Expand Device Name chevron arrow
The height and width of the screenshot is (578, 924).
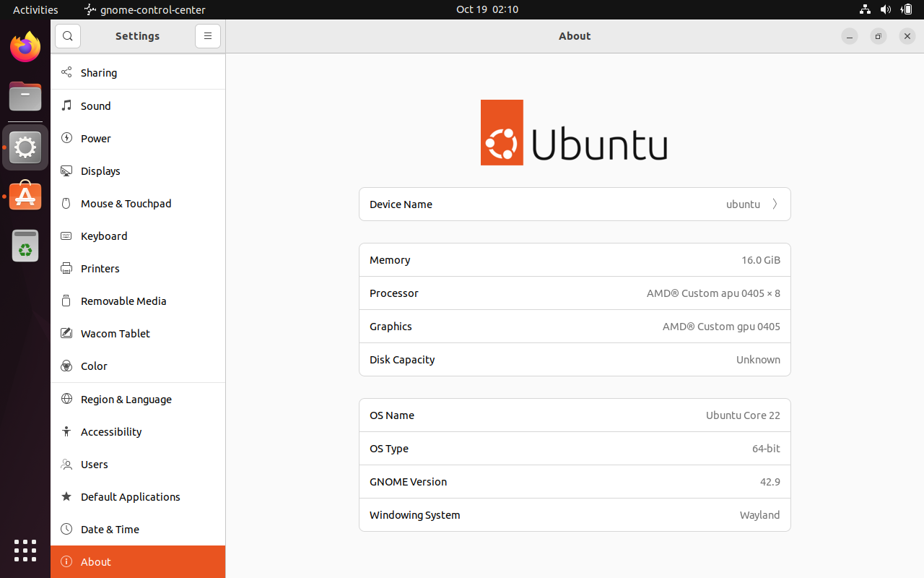(x=775, y=204)
